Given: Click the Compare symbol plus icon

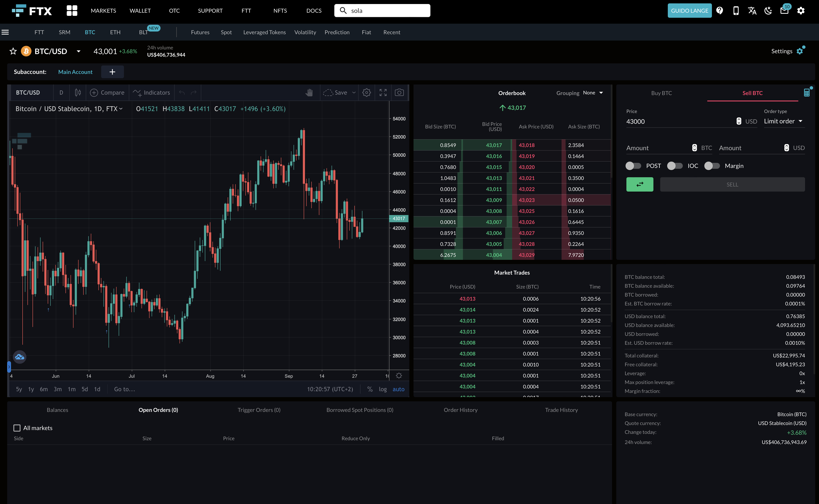Looking at the screenshot, I should click(x=94, y=93).
